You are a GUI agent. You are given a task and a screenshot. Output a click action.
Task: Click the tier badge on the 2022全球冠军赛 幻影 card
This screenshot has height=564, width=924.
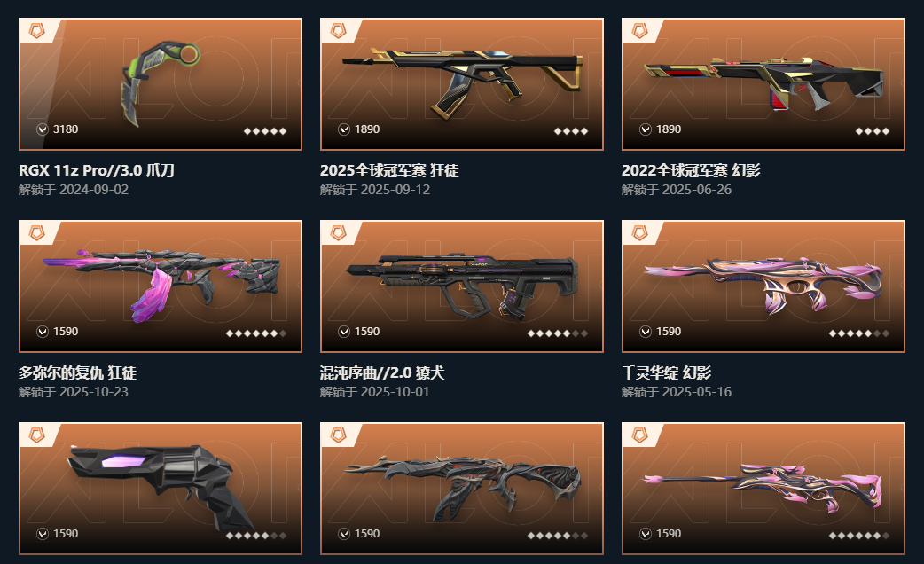(640, 31)
